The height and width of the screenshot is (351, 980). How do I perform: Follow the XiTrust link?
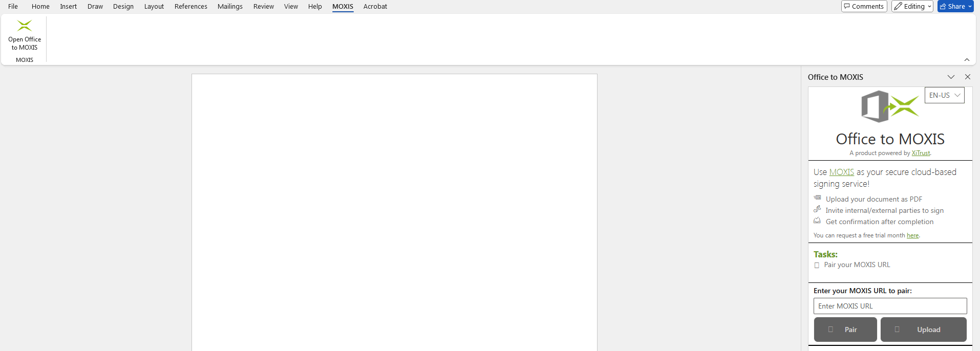click(921, 153)
